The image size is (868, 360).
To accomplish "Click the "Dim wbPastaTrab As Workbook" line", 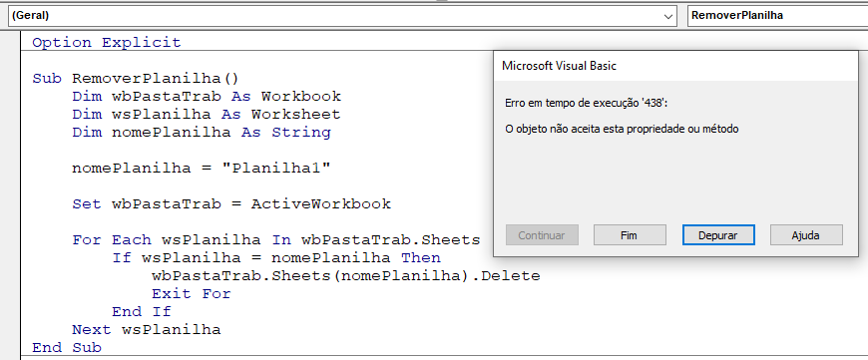I will [x=207, y=96].
